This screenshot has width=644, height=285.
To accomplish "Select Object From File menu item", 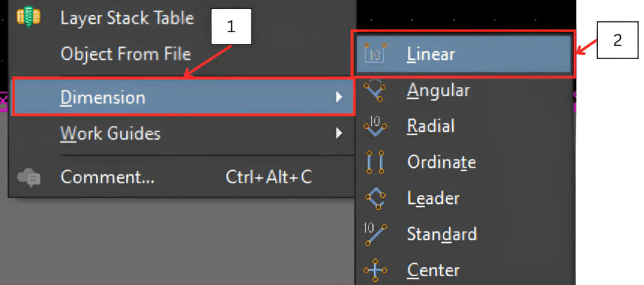I will (126, 53).
